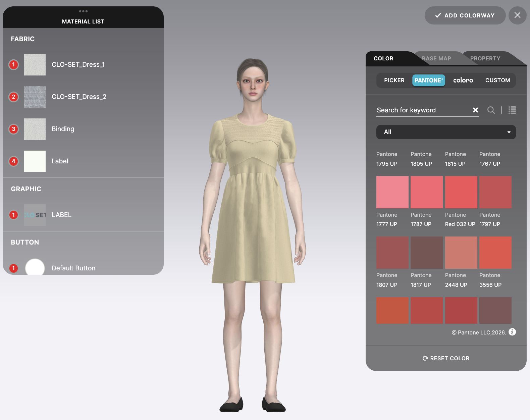Select the Label fabric name
Screen dimensions: 530x420
[x=60, y=161]
